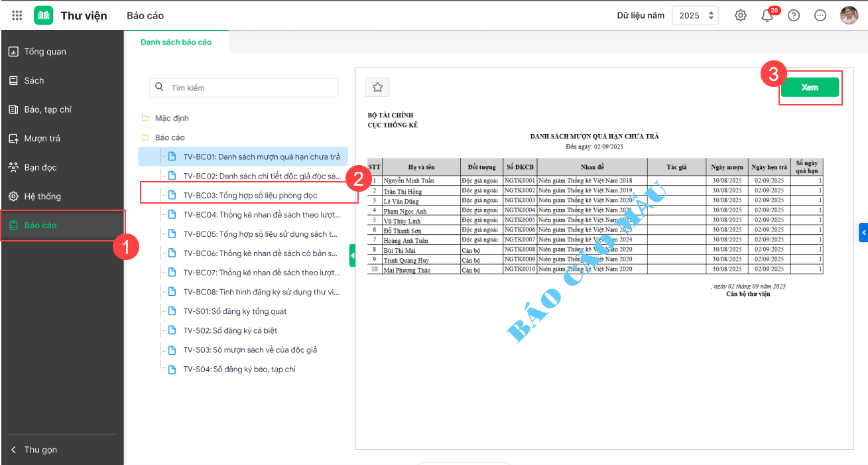Viewport: 868px width, 465px height.
Task: Open the settings gear in header
Action: (741, 15)
